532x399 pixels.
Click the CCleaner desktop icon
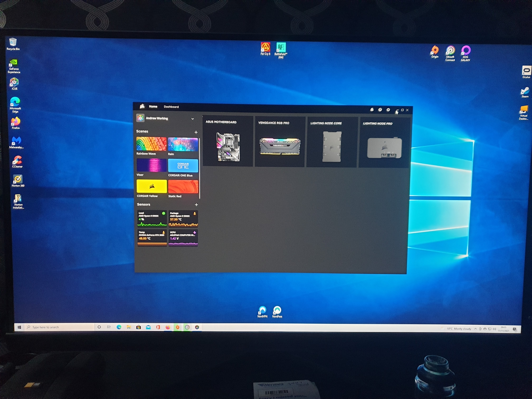[x=17, y=161]
